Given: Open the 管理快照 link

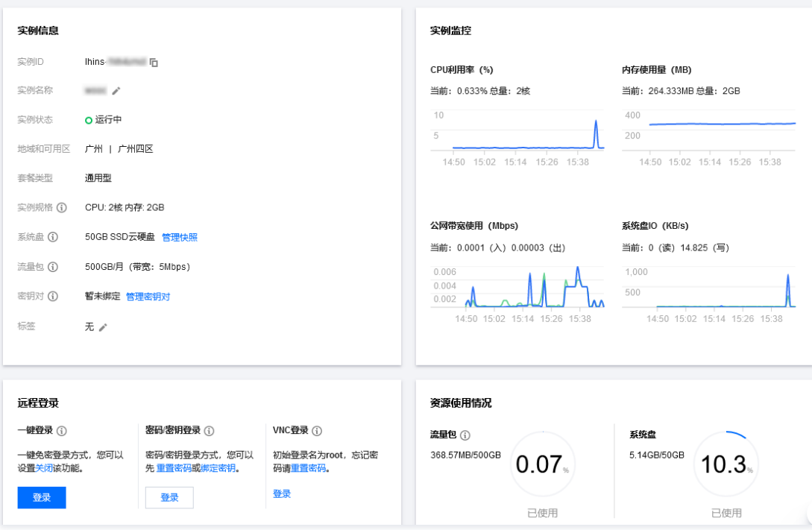Looking at the screenshot, I should tap(180, 237).
